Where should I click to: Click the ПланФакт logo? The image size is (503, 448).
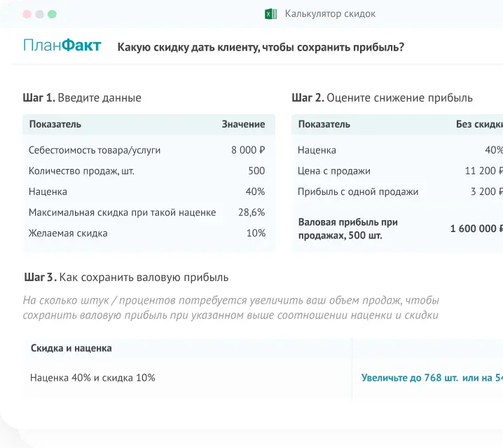pyautogui.click(x=62, y=47)
